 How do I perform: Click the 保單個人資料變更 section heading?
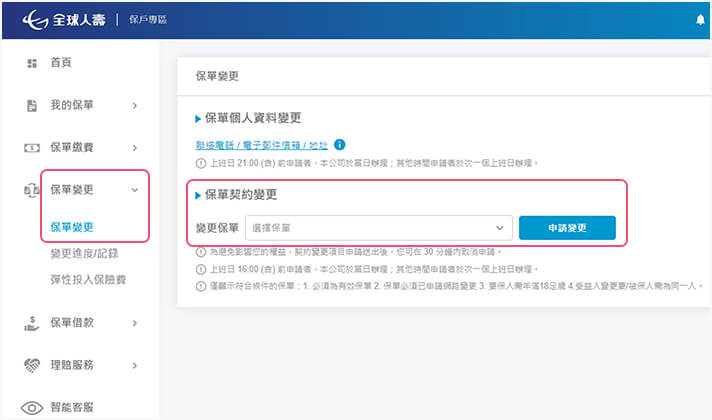pos(253,118)
